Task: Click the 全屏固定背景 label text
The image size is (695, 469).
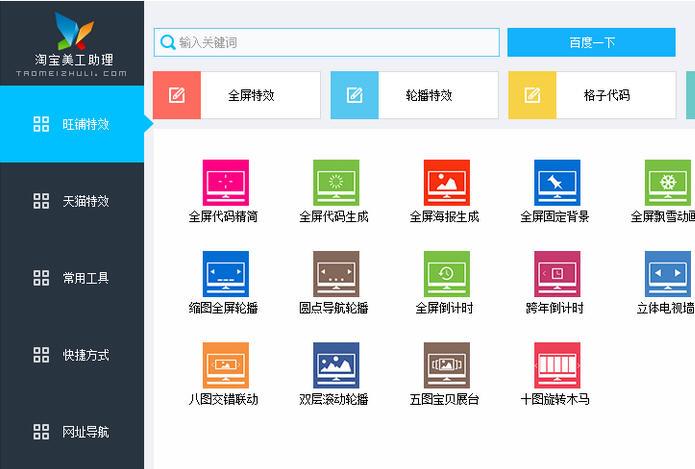Action: [555, 217]
